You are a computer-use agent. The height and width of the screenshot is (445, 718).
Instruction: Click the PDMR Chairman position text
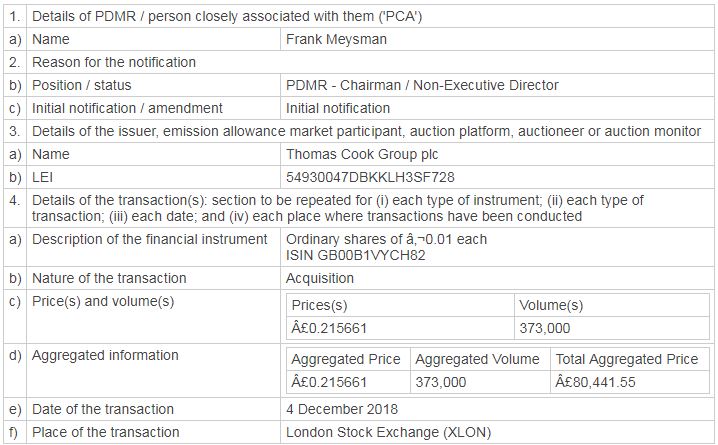422,85
